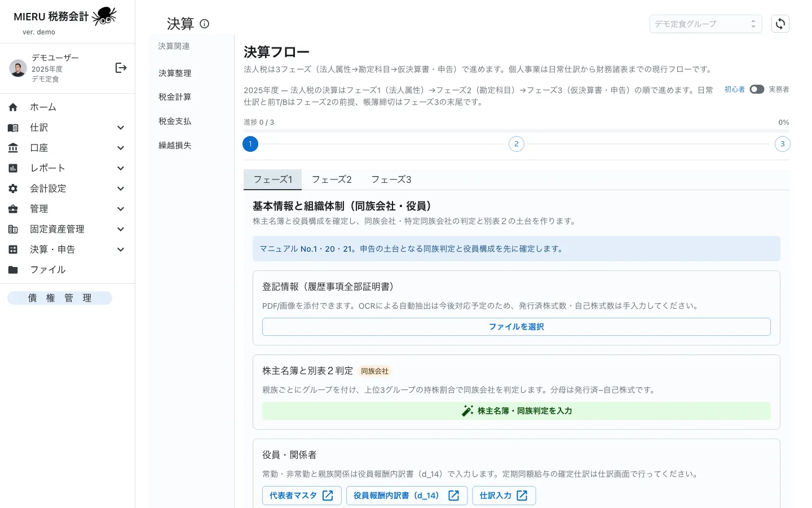
Task: Click the ファイル folder icon
Action: pos(13,270)
